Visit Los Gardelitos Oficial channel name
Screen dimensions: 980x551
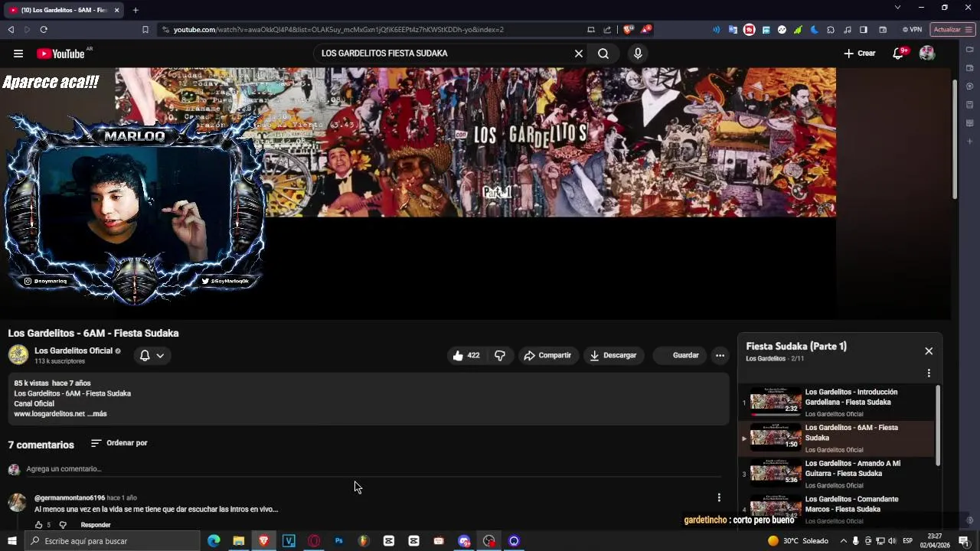pyautogui.click(x=73, y=350)
